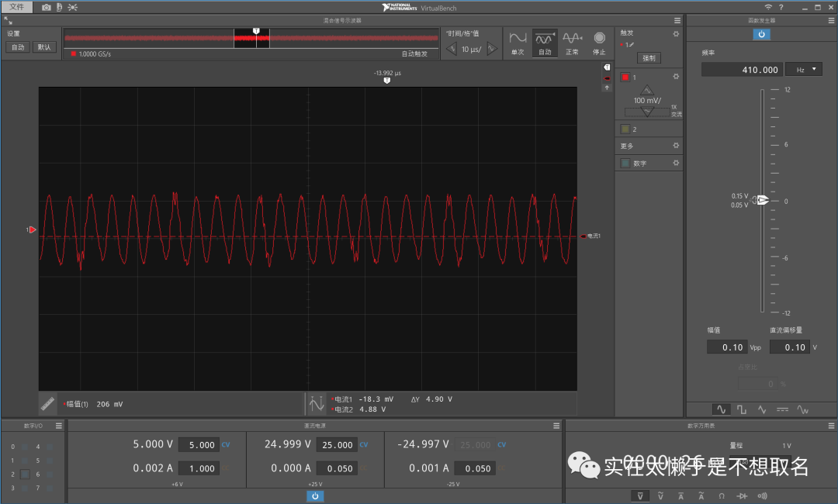
Task: Click the cursors icon beside 电流1 readout
Action: (x=316, y=403)
